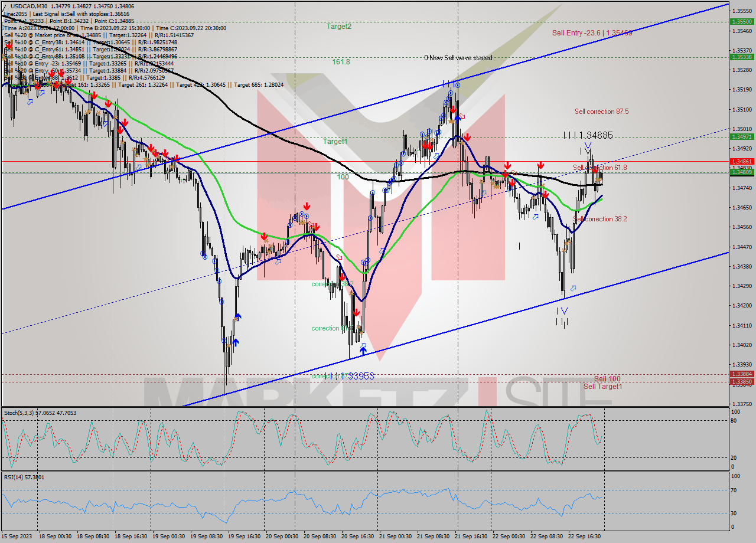Click the '20 Sep 00:30' time label

[x=281, y=537]
